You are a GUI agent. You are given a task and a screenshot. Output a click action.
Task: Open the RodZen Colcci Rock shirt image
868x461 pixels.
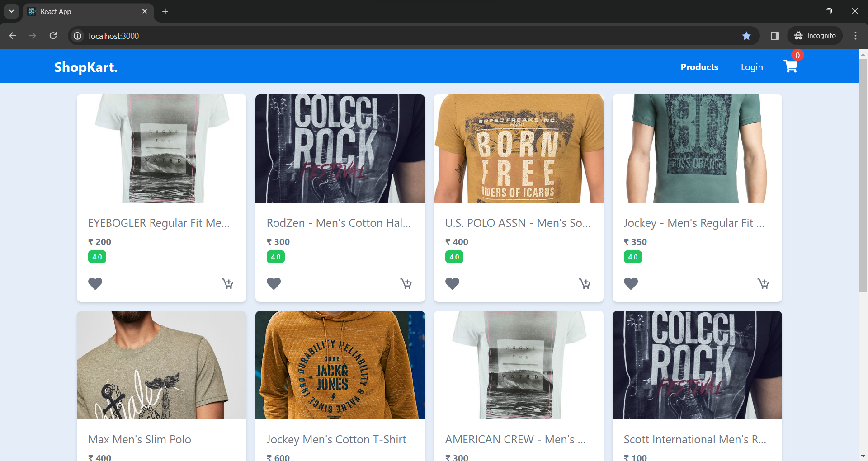point(340,149)
